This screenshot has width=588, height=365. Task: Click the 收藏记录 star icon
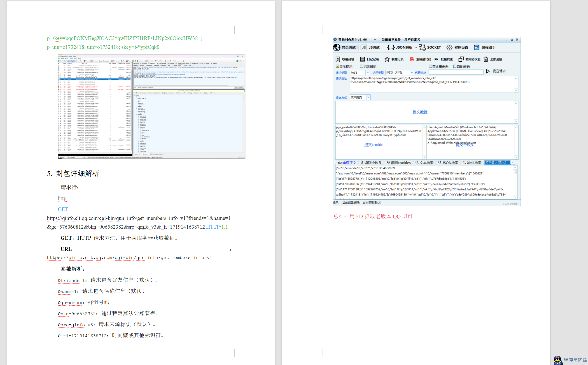tap(387, 59)
